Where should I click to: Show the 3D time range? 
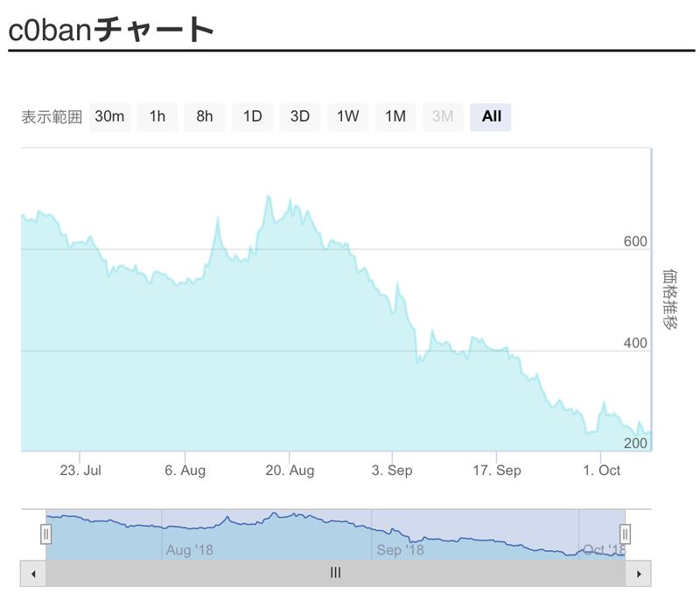(300, 116)
